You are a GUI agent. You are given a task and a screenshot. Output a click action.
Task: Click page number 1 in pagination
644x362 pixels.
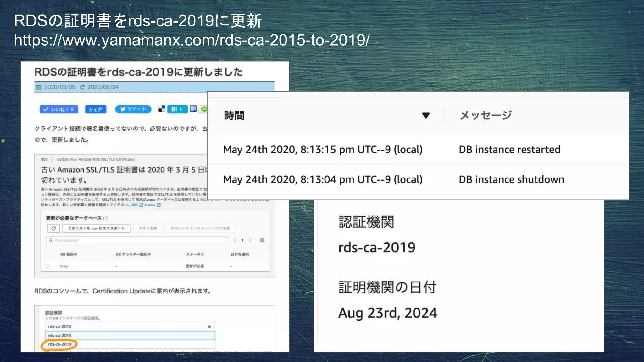click(242, 240)
